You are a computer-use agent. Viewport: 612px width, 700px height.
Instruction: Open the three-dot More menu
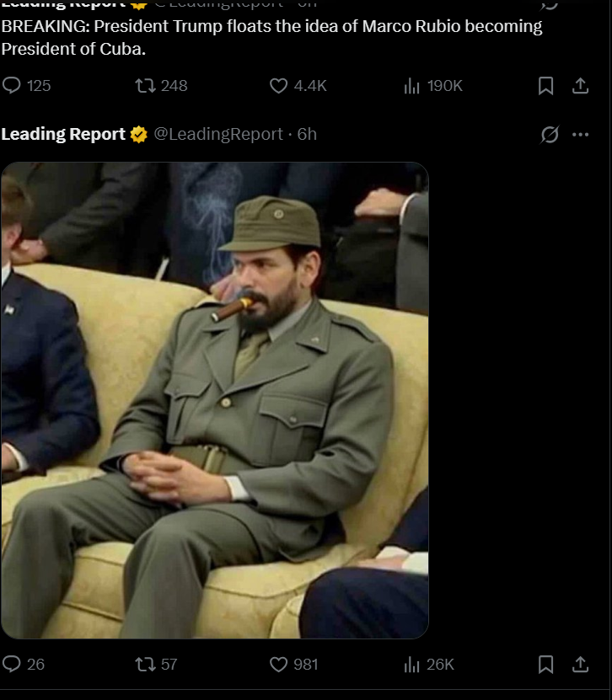580,134
